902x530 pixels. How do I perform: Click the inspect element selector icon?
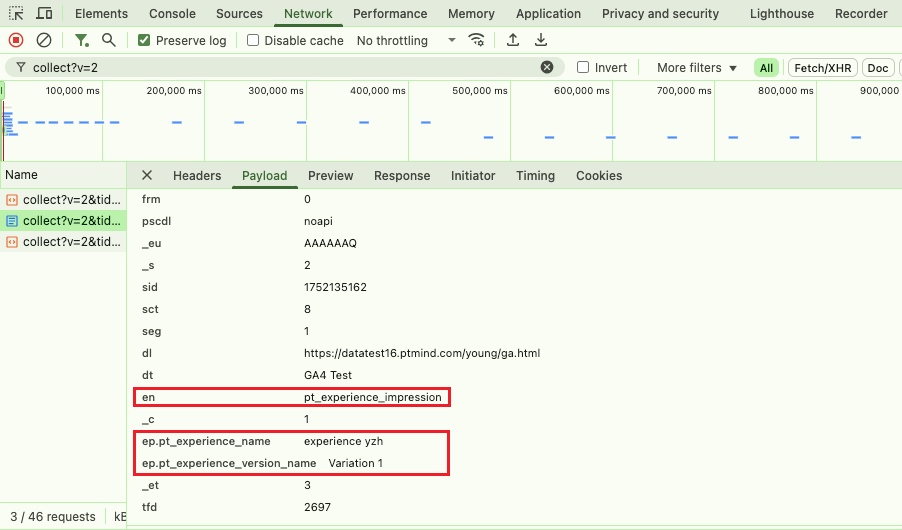pos(16,13)
